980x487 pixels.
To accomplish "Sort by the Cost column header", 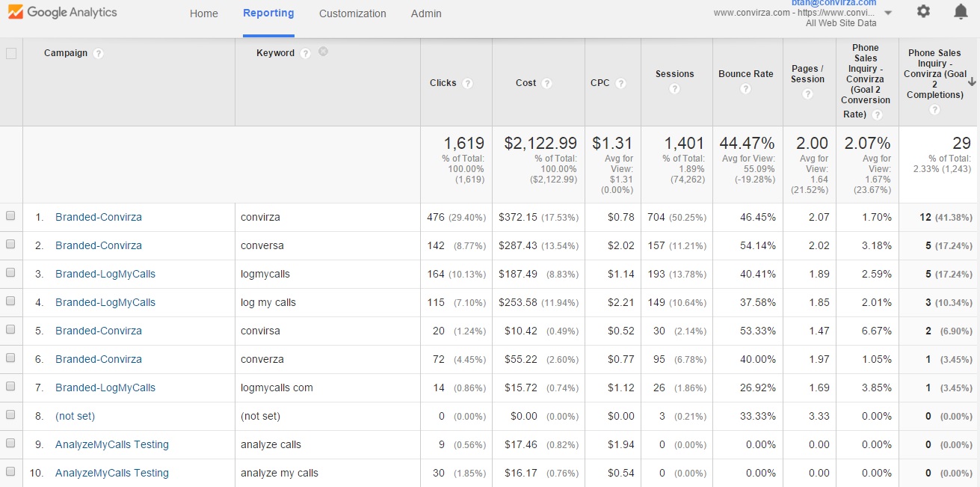I will [526, 83].
